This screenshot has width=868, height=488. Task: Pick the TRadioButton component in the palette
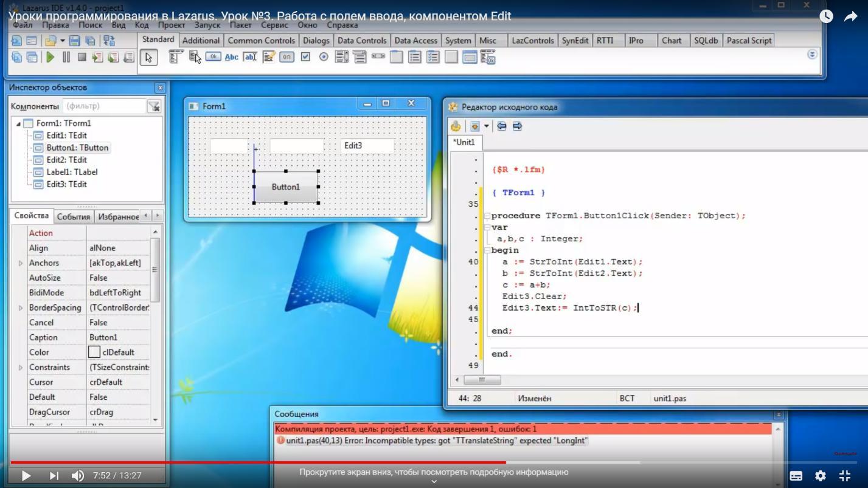point(324,57)
